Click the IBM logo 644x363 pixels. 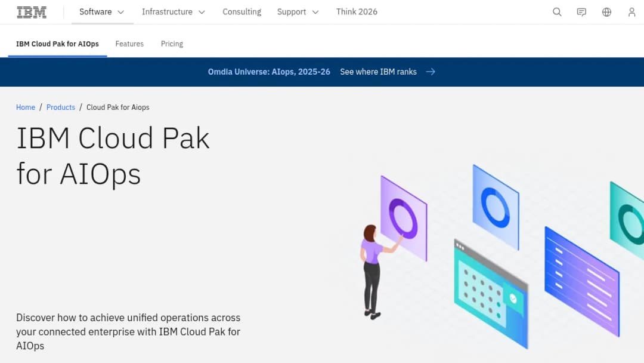pyautogui.click(x=32, y=12)
